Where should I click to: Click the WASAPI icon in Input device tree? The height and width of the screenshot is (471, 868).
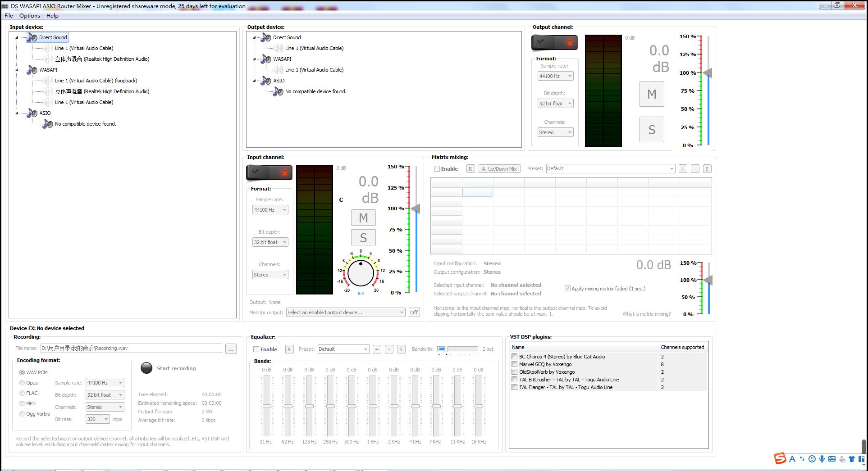pos(32,70)
